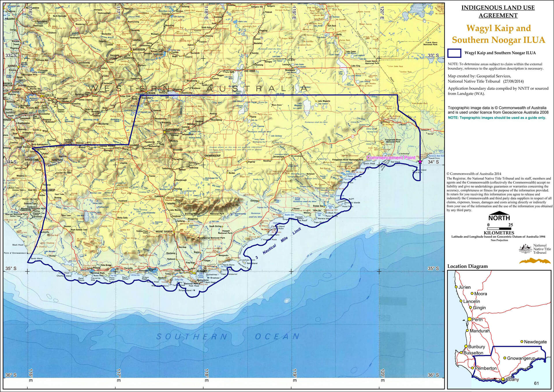
Task: Click the Albany dot in Location Diagram
Action: pos(503,379)
